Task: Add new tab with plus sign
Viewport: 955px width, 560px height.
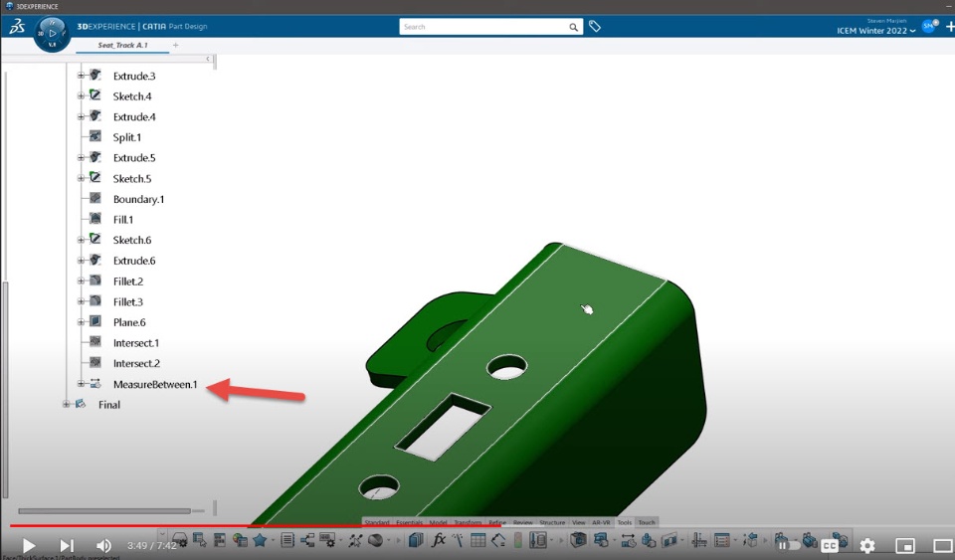Action: coord(175,45)
